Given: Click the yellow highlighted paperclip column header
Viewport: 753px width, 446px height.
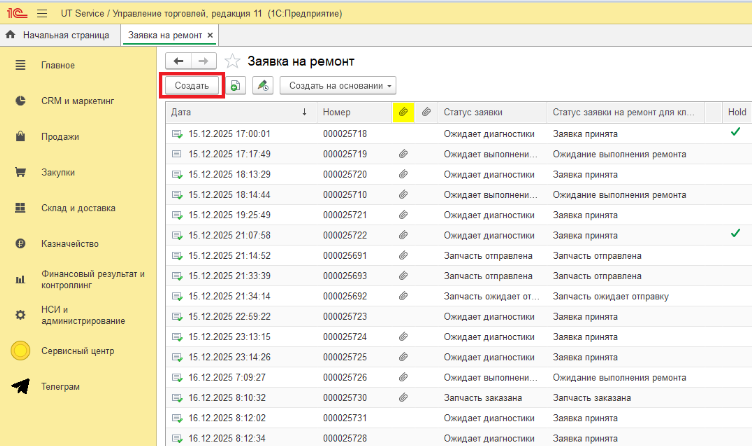Looking at the screenshot, I should tap(403, 113).
